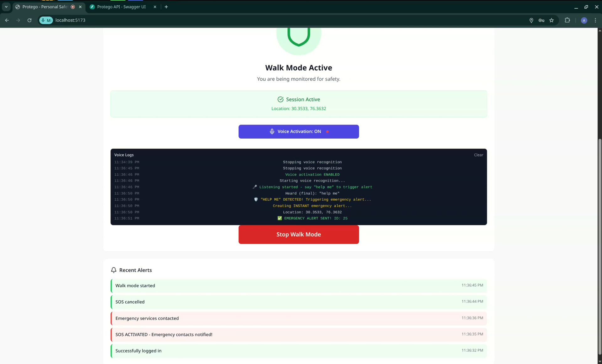Open a new browser tab
The width and height of the screenshot is (602, 364).
pos(166,7)
